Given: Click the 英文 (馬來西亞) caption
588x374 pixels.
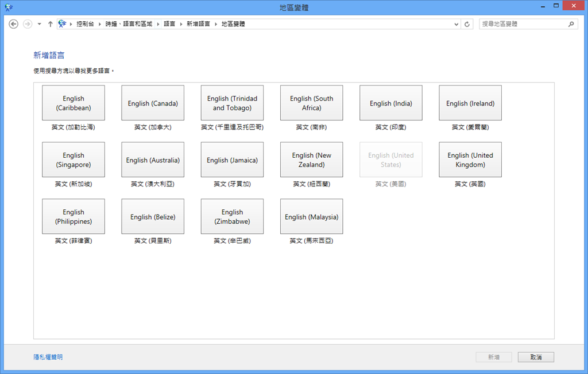Looking at the screenshot, I should pos(312,240).
